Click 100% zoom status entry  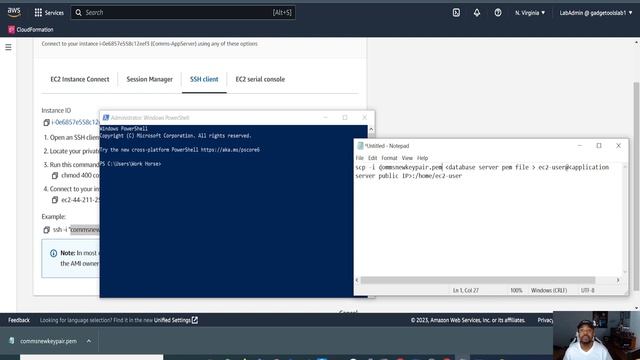pyautogui.click(x=516, y=290)
